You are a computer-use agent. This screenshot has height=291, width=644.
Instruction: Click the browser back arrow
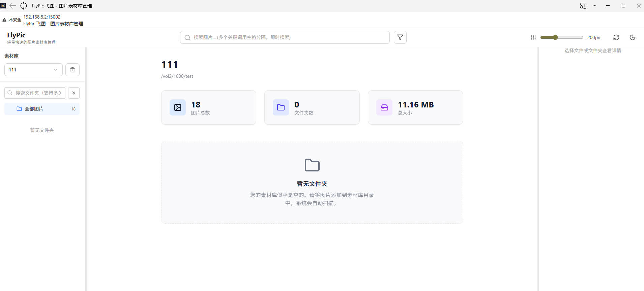pyautogui.click(x=13, y=6)
